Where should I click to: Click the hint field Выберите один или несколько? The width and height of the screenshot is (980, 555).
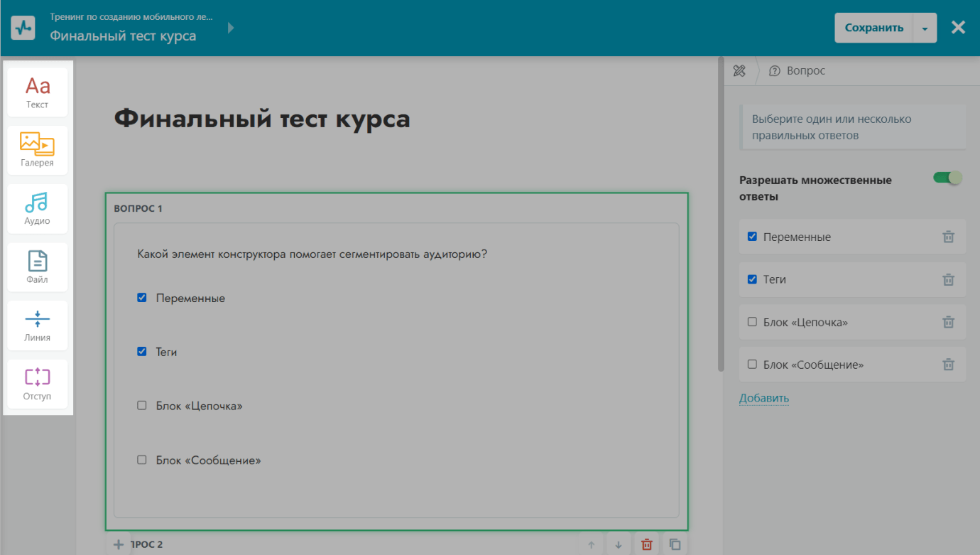point(853,127)
